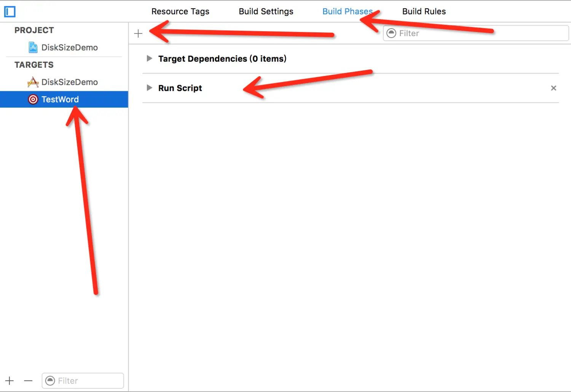
Task: Select DiskSizeDemo under PROJECT
Action: pyautogui.click(x=64, y=48)
